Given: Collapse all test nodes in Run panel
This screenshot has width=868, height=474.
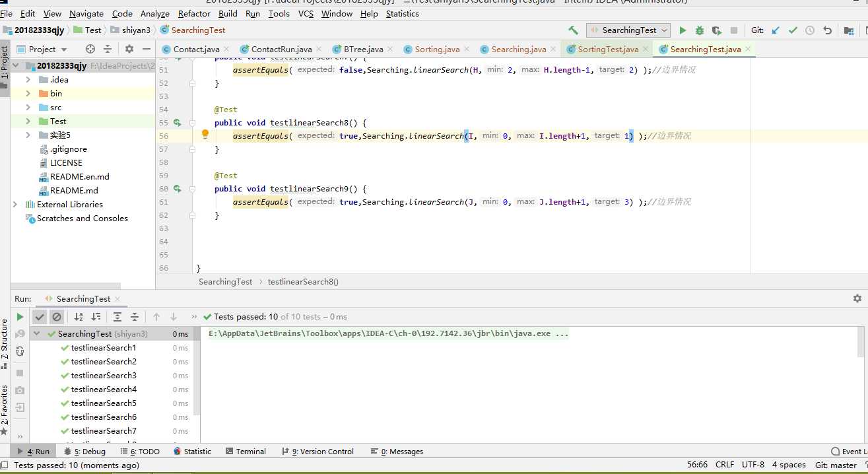Looking at the screenshot, I should coord(135,317).
